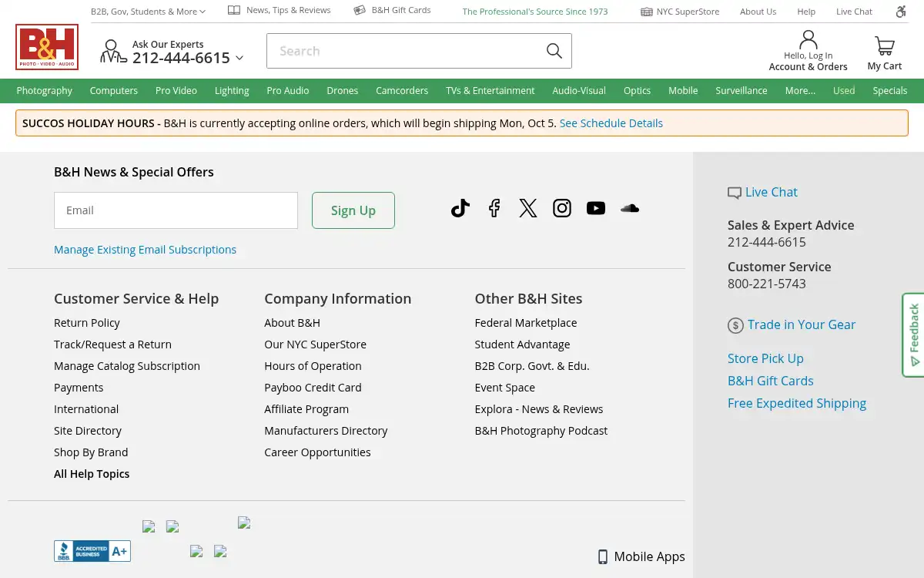Open the Payboo Credit Card link
Viewport: 924px width, 578px height.
(x=313, y=388)
